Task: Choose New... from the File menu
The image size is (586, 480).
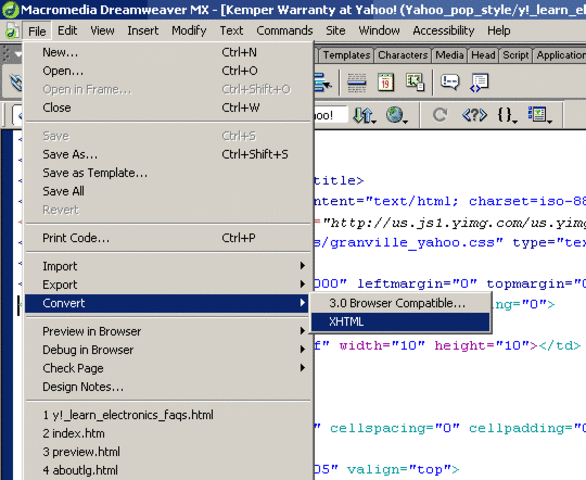Action: (168, 53)
